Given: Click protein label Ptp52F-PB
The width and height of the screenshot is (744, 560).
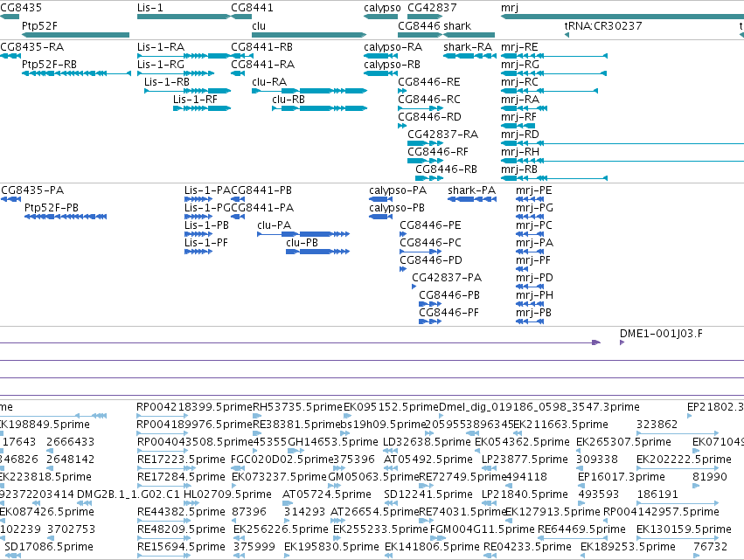Looking at the screenshot, I should tap(52, 208).
